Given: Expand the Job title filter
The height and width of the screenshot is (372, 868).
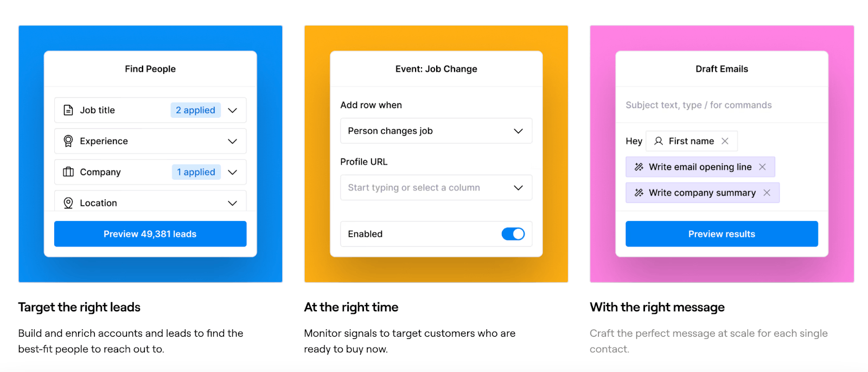Looking at the screenshot, I should [233, 110].
